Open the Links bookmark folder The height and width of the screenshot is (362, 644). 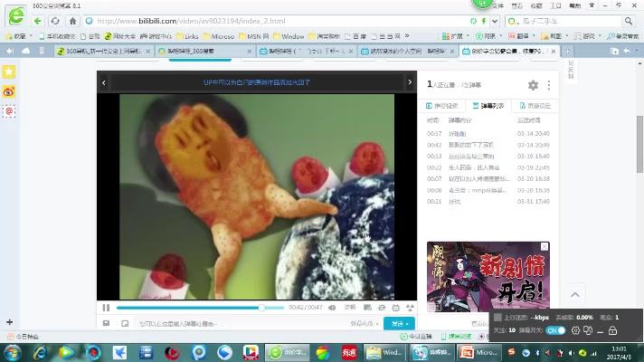point(187,36)
